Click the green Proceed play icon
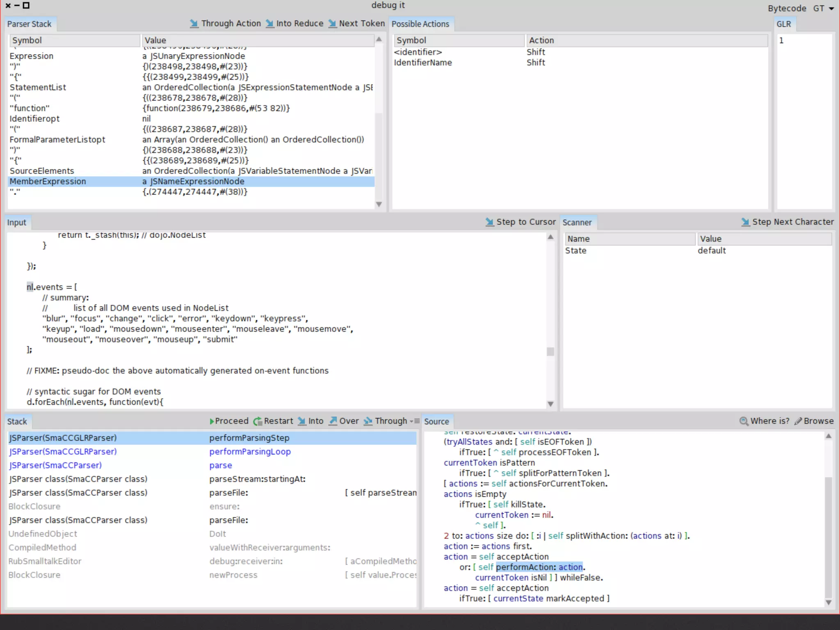 pyautogui.click(x=212, y=421)
